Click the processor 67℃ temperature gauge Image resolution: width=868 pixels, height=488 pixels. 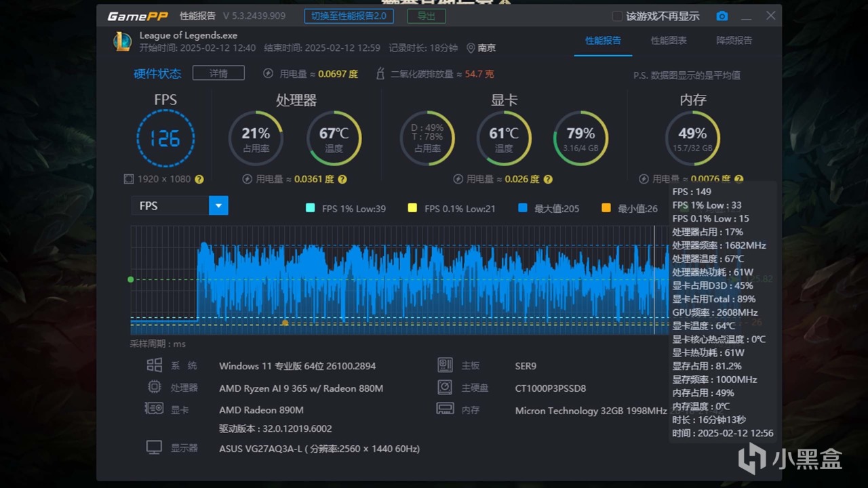(x=334, y=138)
